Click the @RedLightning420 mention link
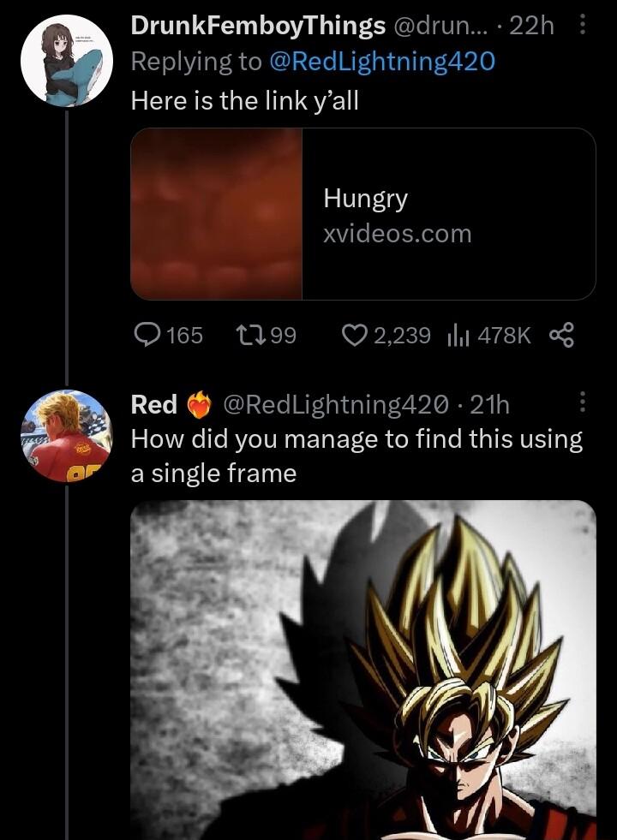617x840 pixels. coord(380,62)
